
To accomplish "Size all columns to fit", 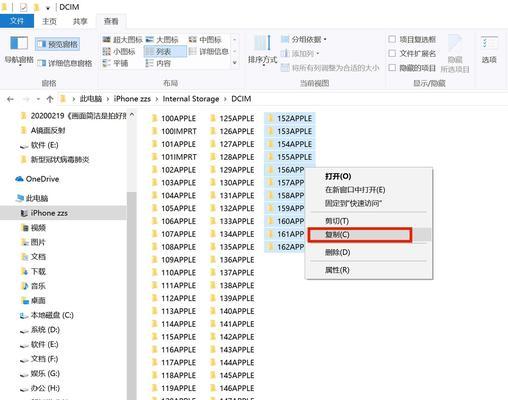I will (x=330, y=68).
